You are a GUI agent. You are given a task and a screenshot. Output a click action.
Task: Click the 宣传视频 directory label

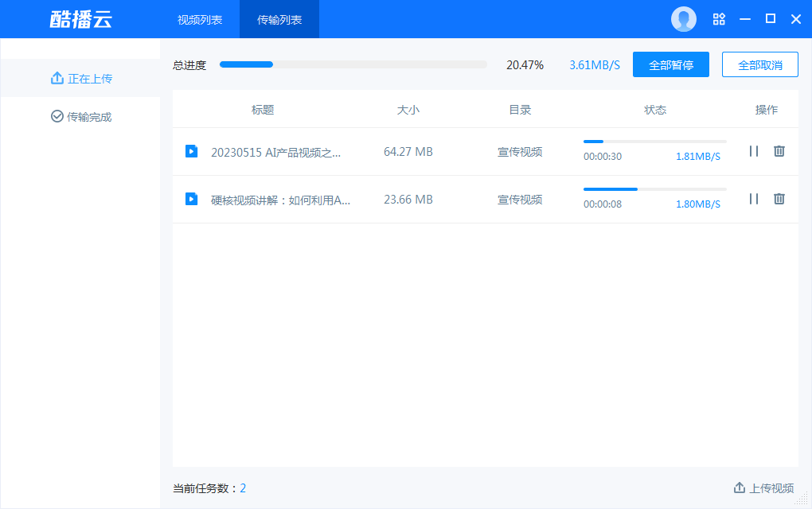520,151
